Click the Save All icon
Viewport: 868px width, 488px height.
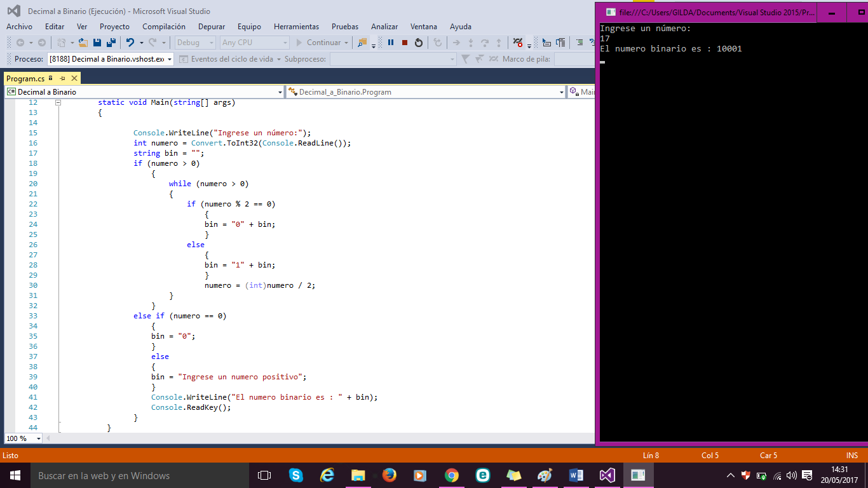(x=112, y=43)
